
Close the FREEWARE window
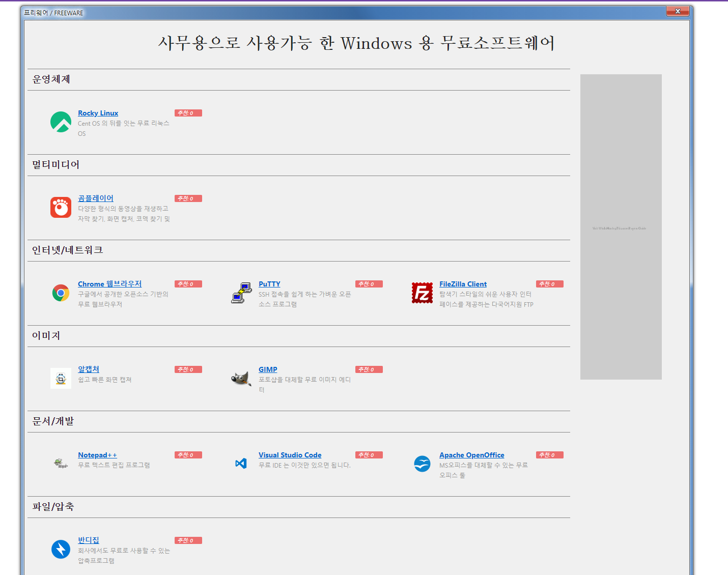click(x=677, y=11)
